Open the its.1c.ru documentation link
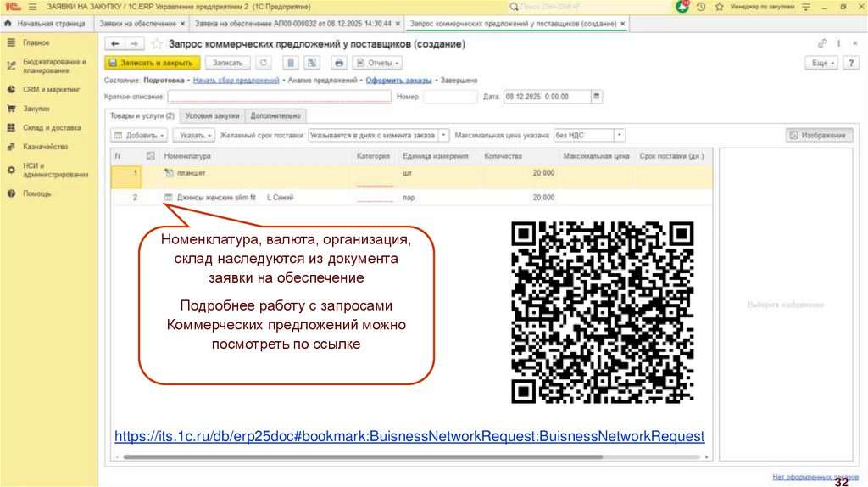The image size is (868, 487). [x=409, y=436]
